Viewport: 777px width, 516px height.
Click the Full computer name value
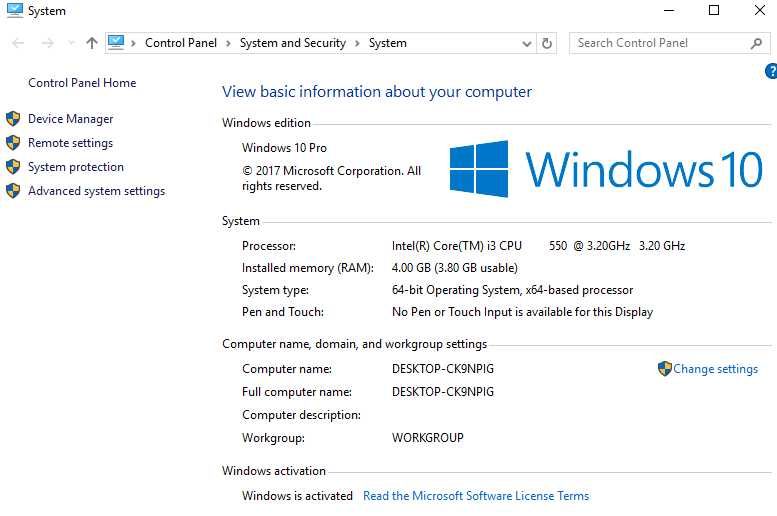(x=443, y=392)
